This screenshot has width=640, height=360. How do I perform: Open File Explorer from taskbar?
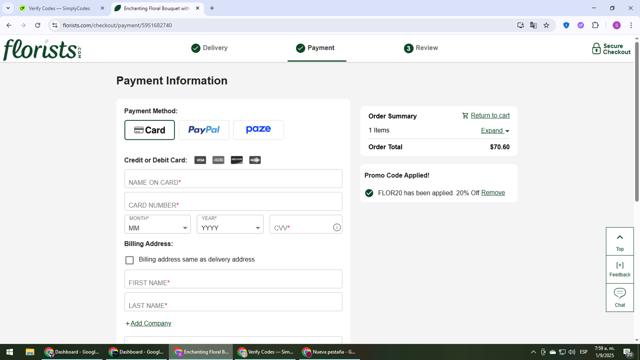pyautogui.click(x=30, y=352)
